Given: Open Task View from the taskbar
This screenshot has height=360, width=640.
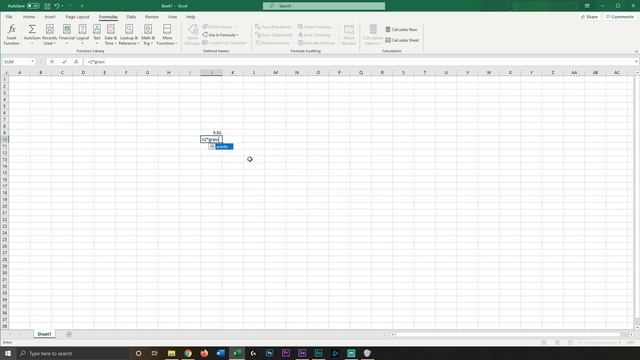Looking at the screenshot, I should 154,353.
